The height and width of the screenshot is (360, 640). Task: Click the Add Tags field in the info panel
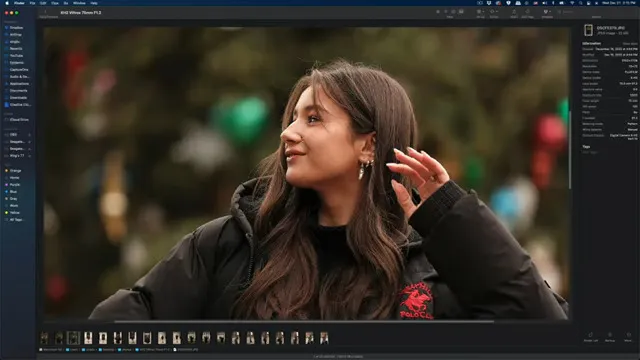click(590, 152)
